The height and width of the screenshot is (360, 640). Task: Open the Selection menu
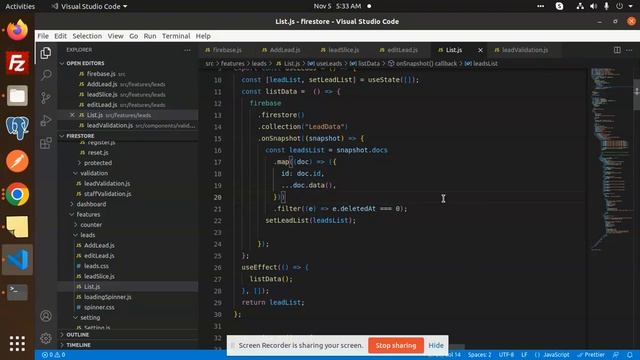(87, 36)
